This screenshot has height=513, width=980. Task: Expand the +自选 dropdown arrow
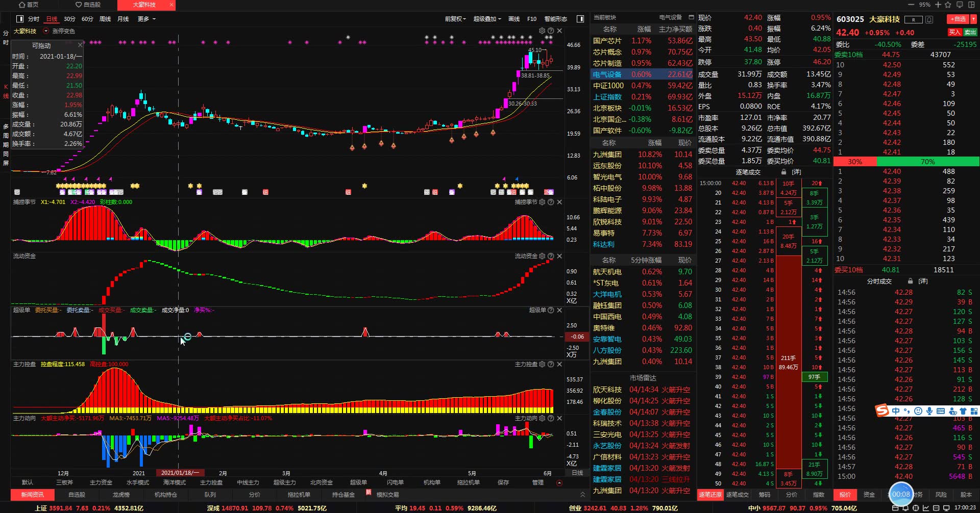(973, 19)
